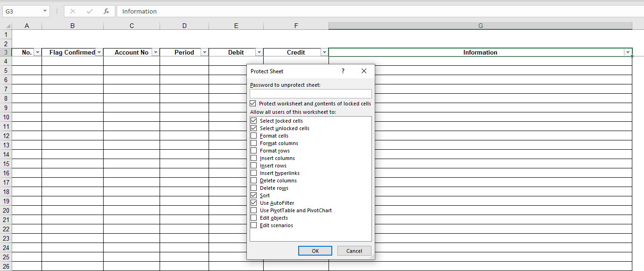Open the Name Box dropdown arrow
This screenshot has width=644, height=271.
(45, 10)
